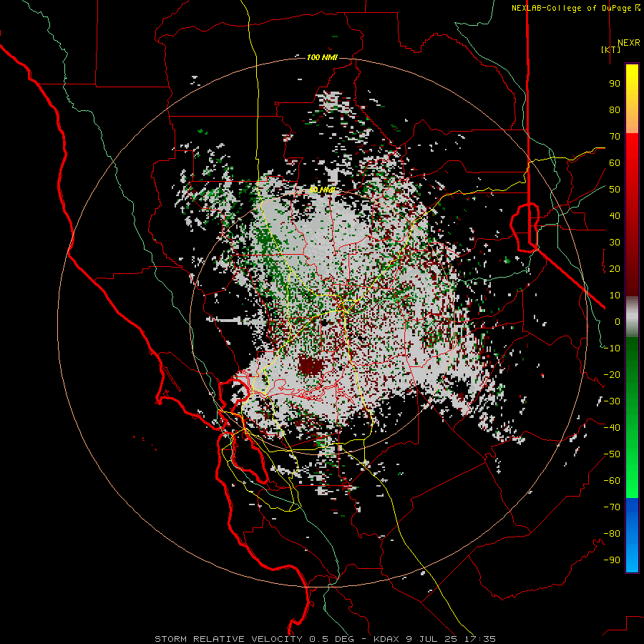Click the 90 value on the velocity scale
The height and width of the screenshot is (644, 644).
pos(615,84)
